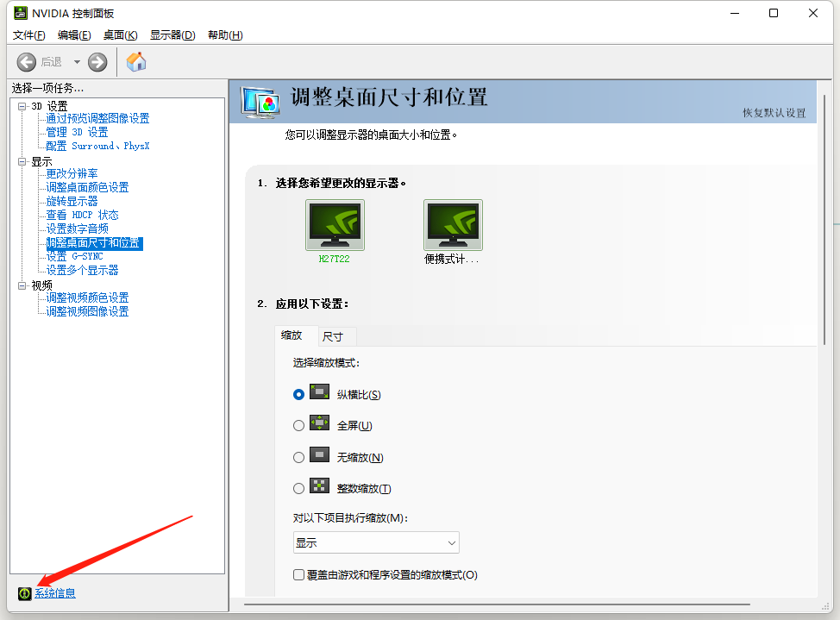Open the 编辑(E) menu

click(74, 35)
